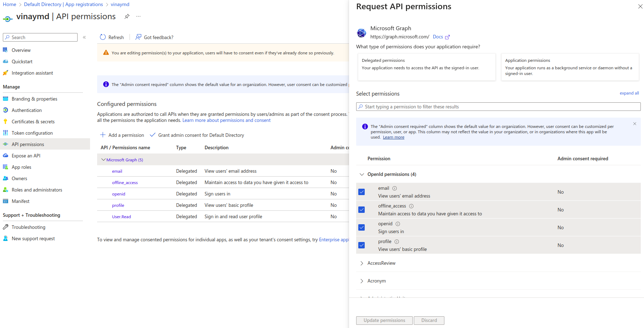644x328 pixels.
Task: Open the App roles section
Action: coord(21,167)
